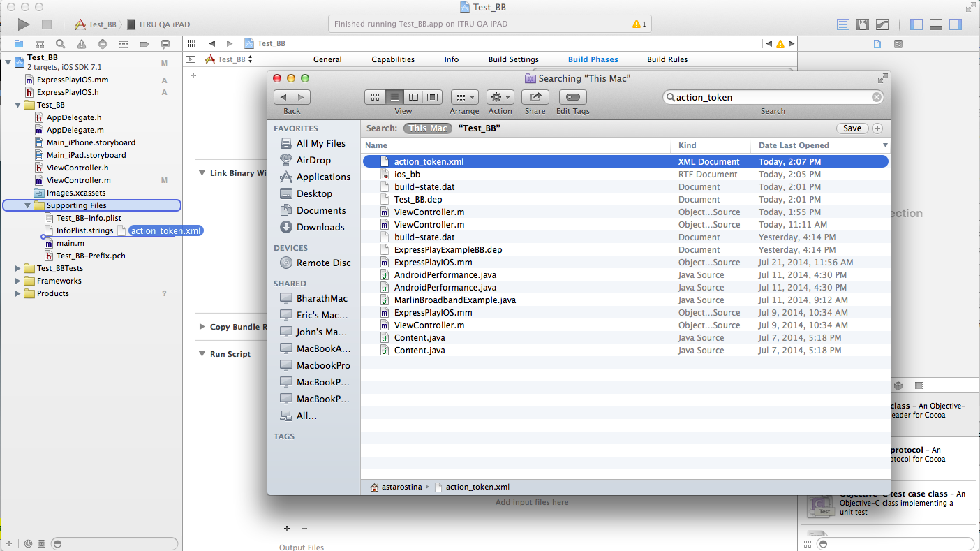Click the Finder Share button
The height and width of the screenshot is (551, 980).
pos(535,97)
